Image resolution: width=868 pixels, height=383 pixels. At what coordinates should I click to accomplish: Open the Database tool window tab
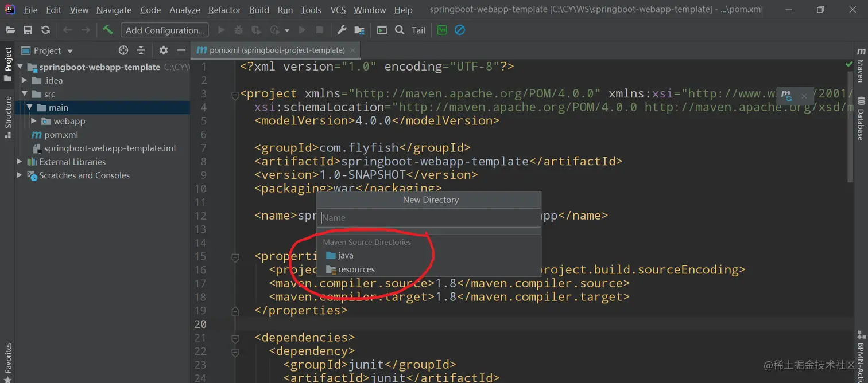[x=861, y=118]
